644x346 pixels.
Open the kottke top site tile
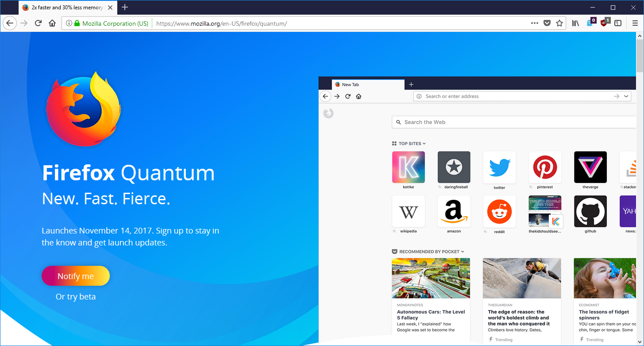pos(409,167)
